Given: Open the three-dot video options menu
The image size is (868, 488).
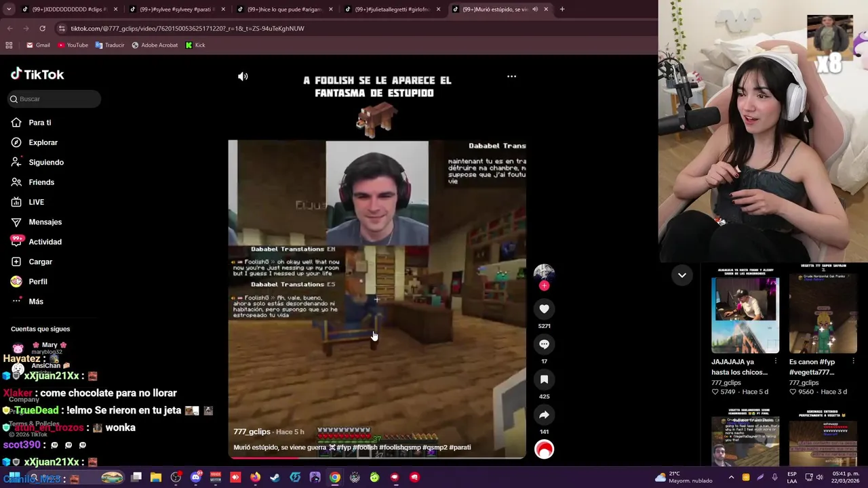Looking at the screenshot, I should click(x=511, y=77).
